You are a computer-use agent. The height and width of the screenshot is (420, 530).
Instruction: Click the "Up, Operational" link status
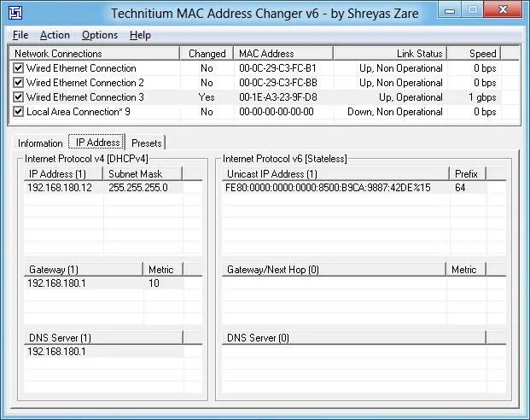(411, 97)
